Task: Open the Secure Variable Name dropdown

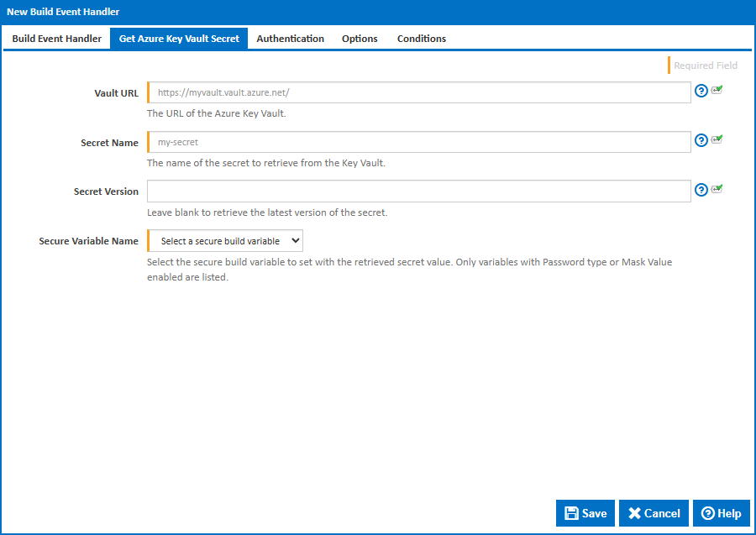Action: 225,241
